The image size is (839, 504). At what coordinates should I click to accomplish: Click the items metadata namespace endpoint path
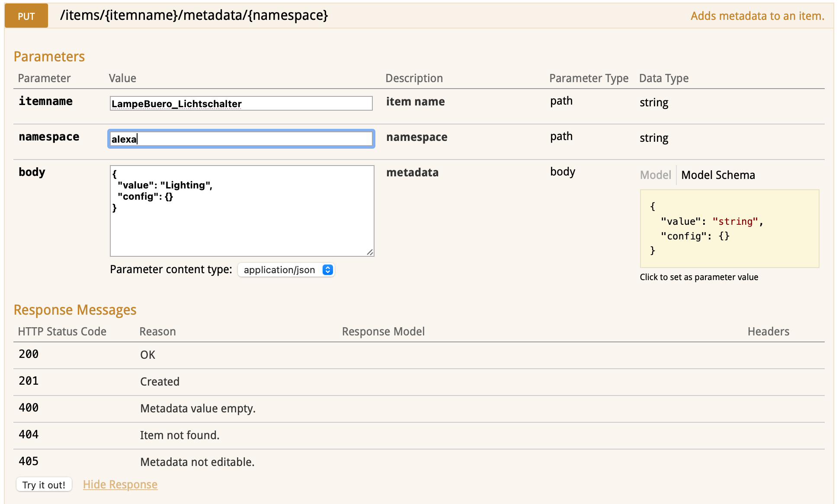pyautogui.click(x=194, y=16)
